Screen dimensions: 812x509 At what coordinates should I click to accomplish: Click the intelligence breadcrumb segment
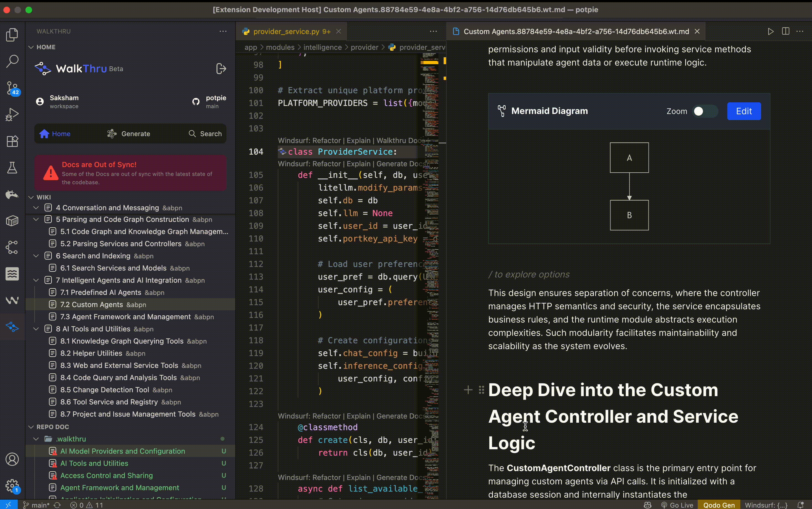(322, 48)
